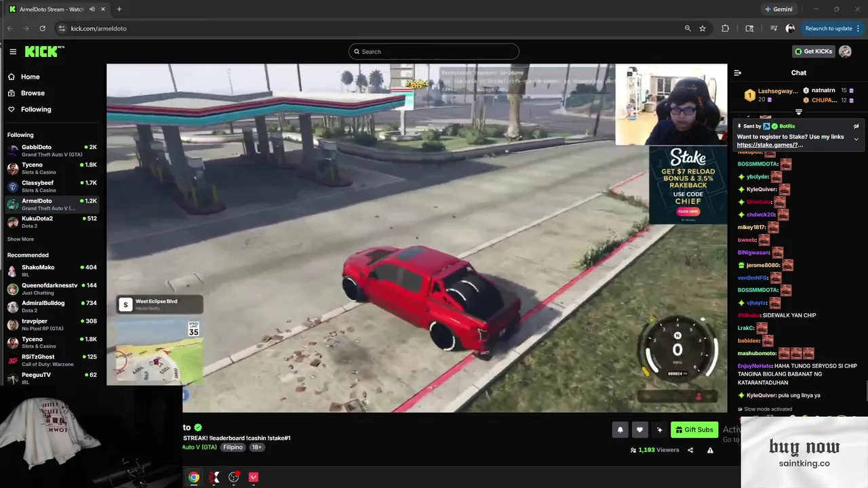This screenshot has height=488, width=868.
Task: Open the browser zoom indicator
Action: point(688,28)
